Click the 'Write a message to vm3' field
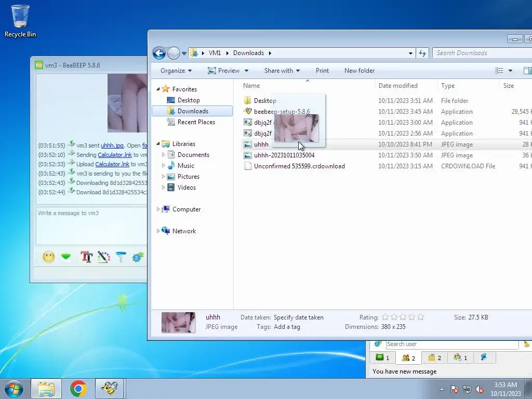 91,225
